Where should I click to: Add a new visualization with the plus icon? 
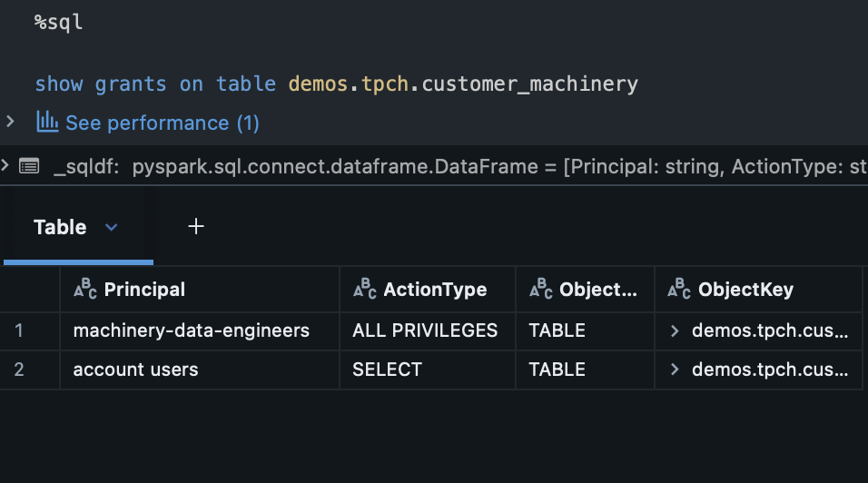click(x=195, y=227)
